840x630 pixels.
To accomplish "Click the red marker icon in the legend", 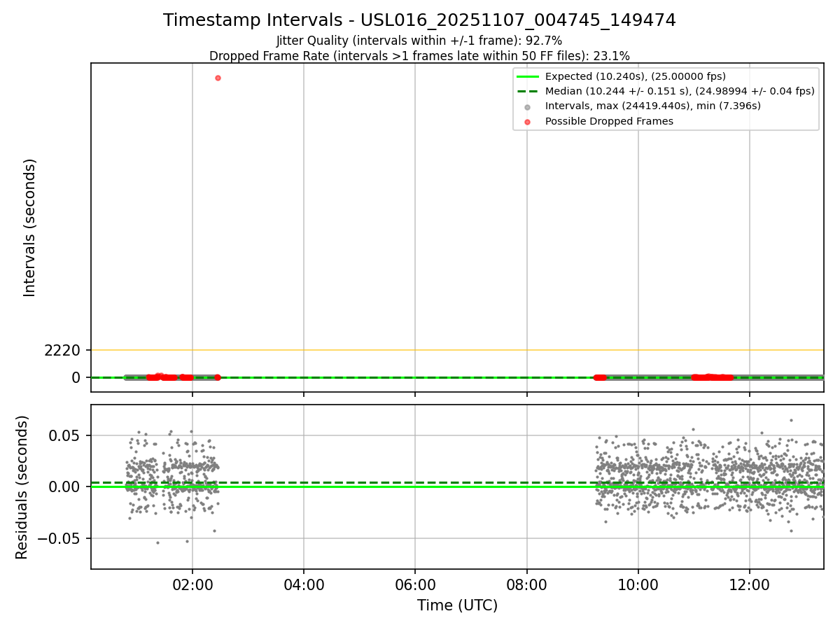I will pyautogui.click(x=527, y=122).
